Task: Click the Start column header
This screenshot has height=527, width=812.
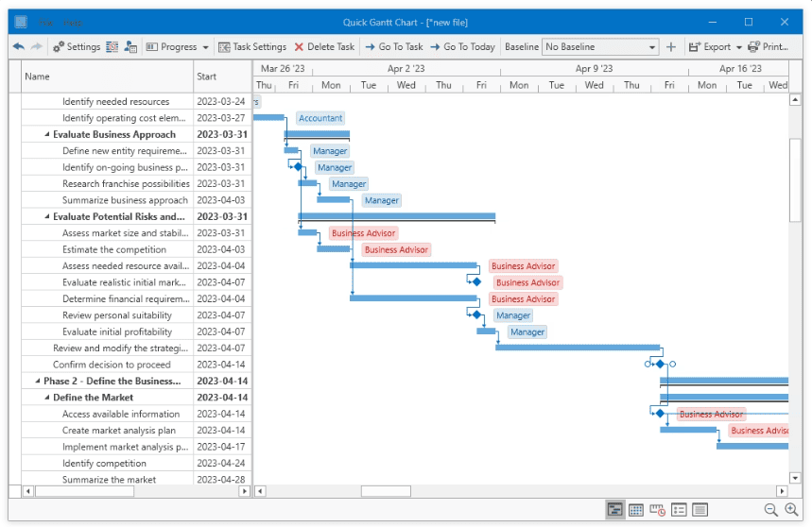Action: (x=223, y=76)
